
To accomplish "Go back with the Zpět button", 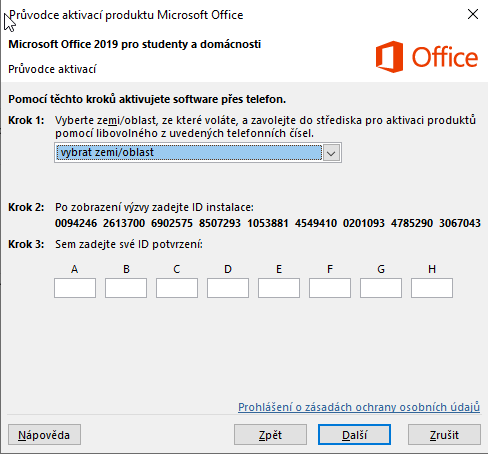I will click(x=270, y=435).
